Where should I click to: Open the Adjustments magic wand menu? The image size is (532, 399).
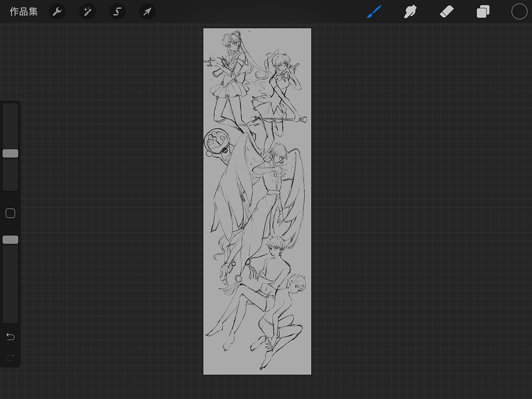(x=87, y=12)
